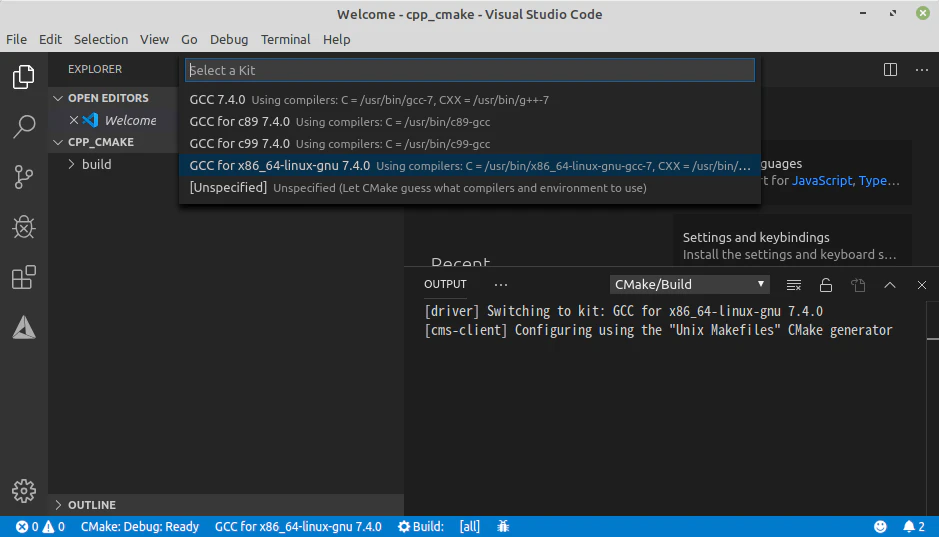
Task: Open the Go menu
Action: pyautogui.click(x=189, y=40)
